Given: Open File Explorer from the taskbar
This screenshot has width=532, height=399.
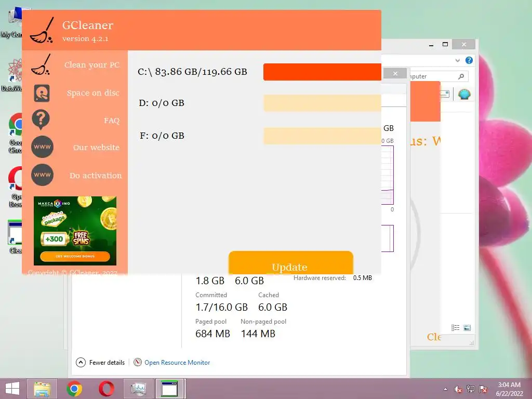Looking at the screenshot, I should [x=42, y=389].
